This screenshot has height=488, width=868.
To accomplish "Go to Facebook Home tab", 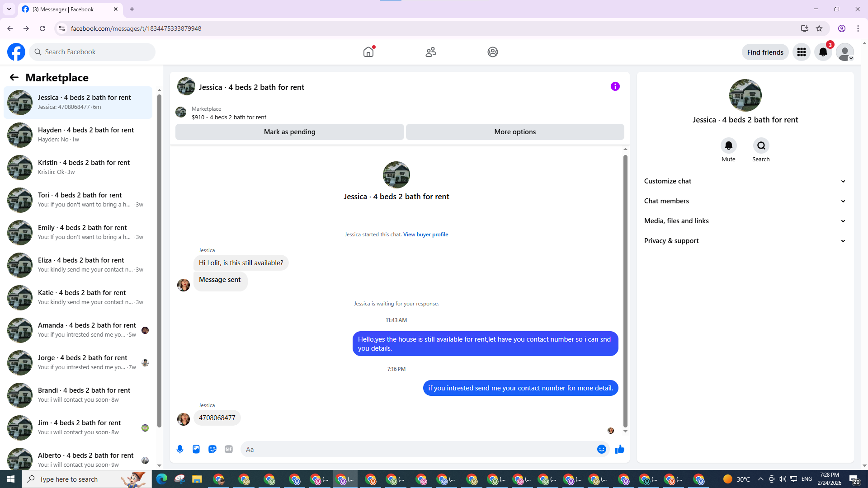I will (368, 52).
